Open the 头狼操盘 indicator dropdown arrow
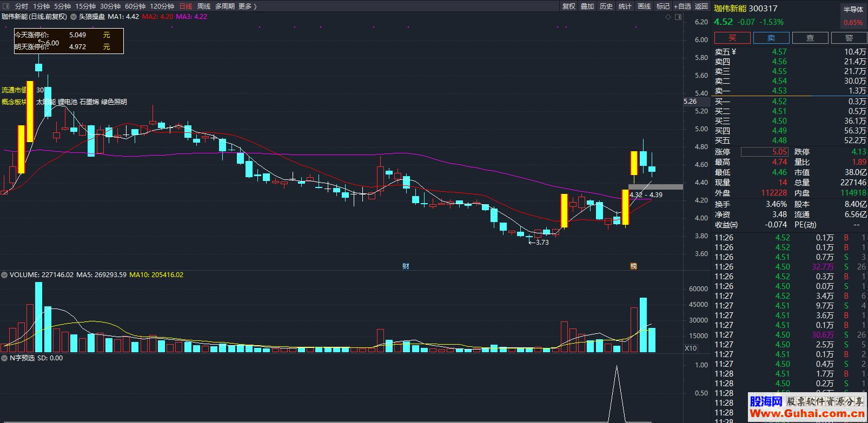The width and height of the screenshot is (868, 423). click(x=74, y=17)
